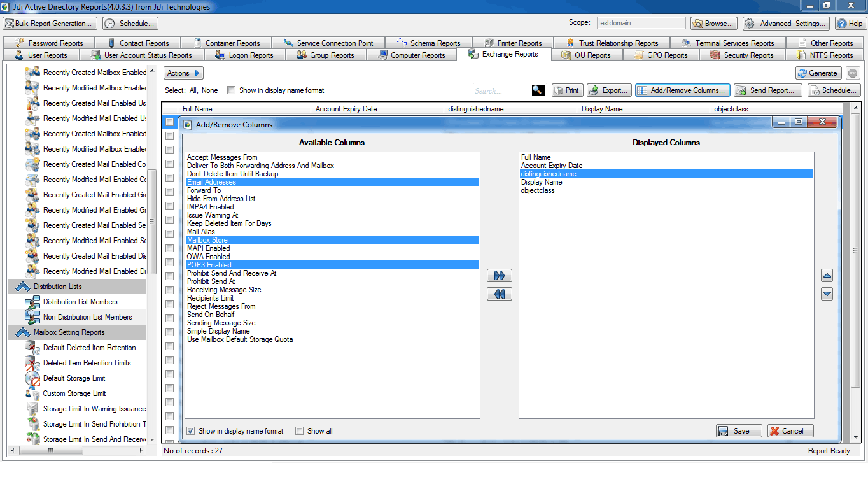Move selected column up with up arrow
The width and height of the screenshot is (868, 489).
pyautogui.click(x=827, y=276)
